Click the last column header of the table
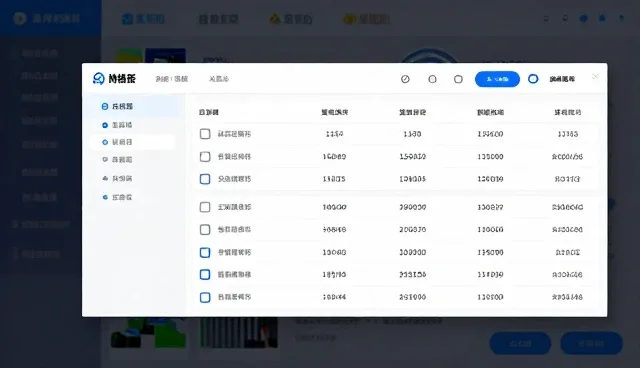The image size is (640, 368). [567, 112]
